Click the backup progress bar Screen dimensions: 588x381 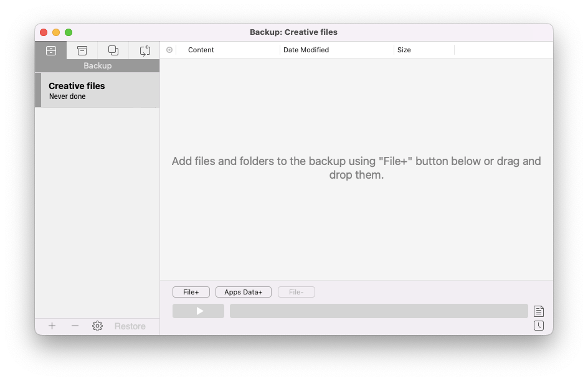click(x=379, y=311)
